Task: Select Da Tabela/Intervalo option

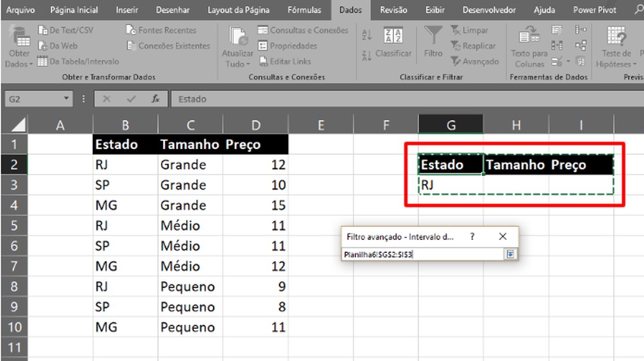Action: point(78,61)
